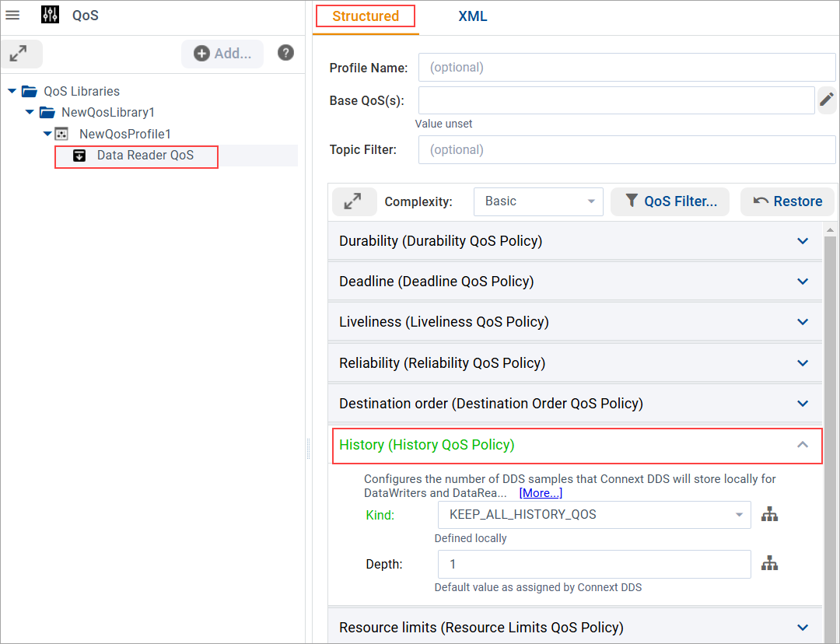
Task: Click the QoS sliders icon in the header
Action: [x=50, y=14]
